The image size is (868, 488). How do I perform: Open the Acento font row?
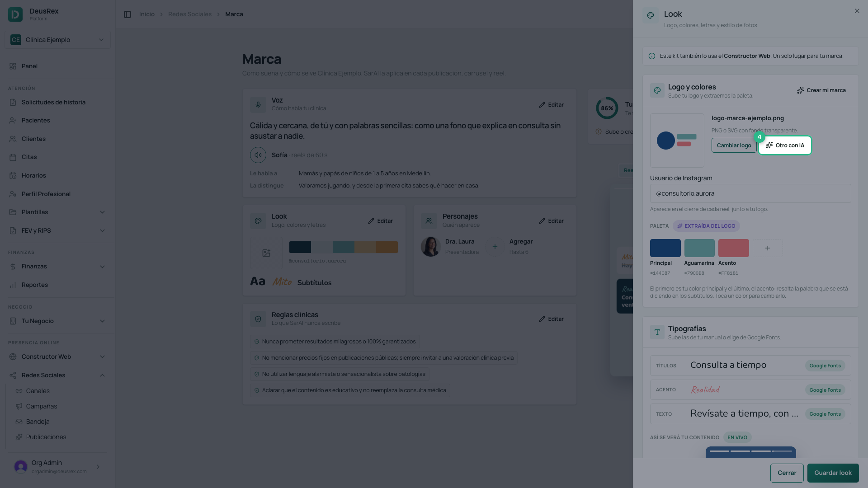(x=750, y=390)
